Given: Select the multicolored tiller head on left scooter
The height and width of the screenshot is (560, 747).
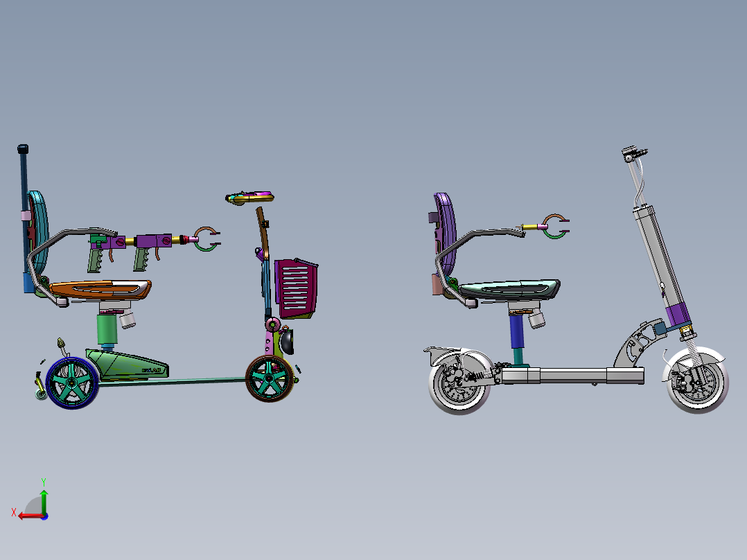Looking at the screenshot, I should (249, 198).
